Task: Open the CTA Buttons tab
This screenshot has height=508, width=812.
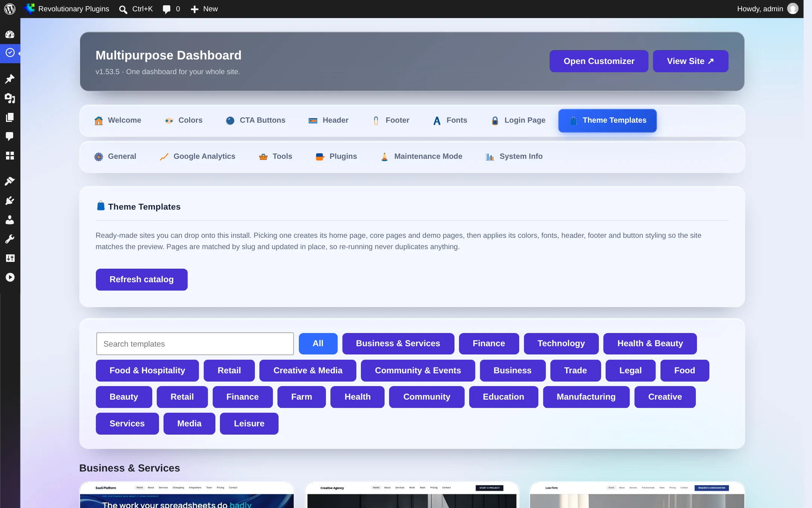Action: (256, 120)
